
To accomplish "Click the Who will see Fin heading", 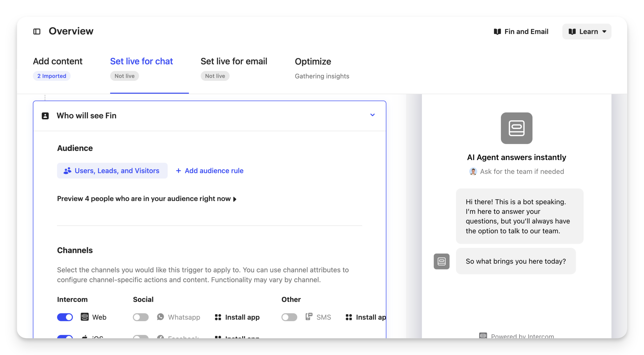I will coord(86,116).
